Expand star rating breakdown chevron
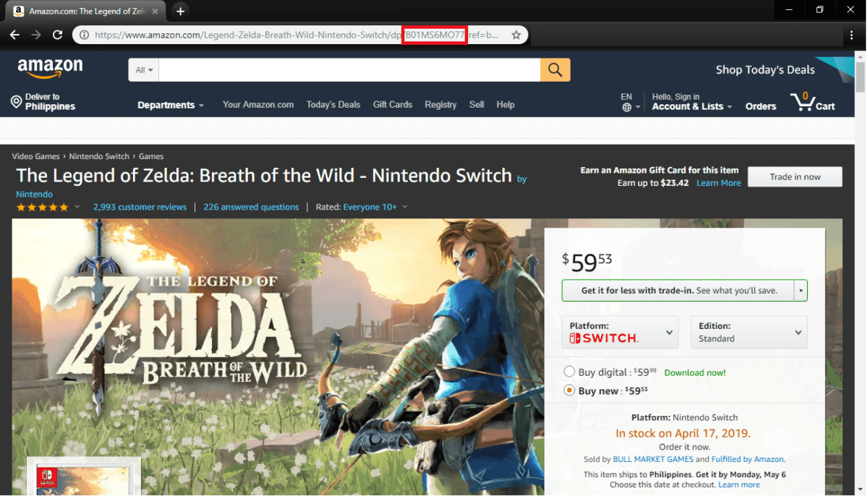The image size is (868, 496). coord(77,207)
